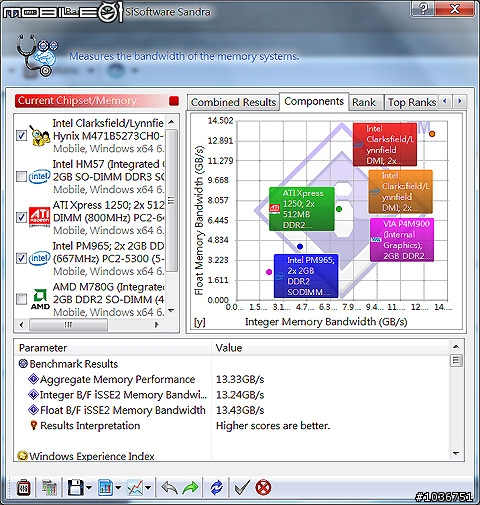Switch to the Combined Results tab
The width and height of the screenshot is (480, 505).
[233, 102]
